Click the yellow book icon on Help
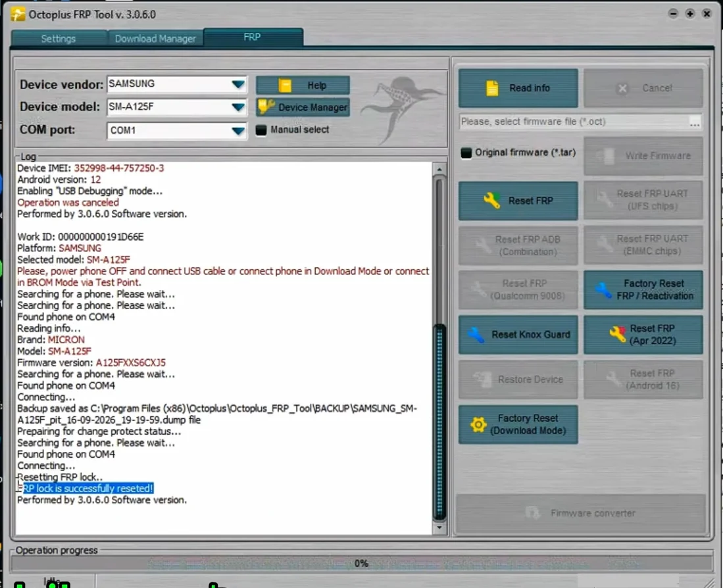 pyautogui.click(x=285, y=86)
